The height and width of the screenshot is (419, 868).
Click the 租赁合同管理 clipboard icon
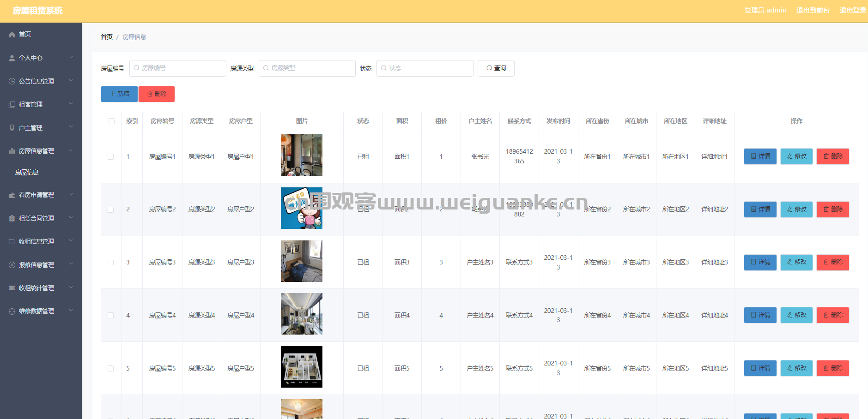pos(12,218)
